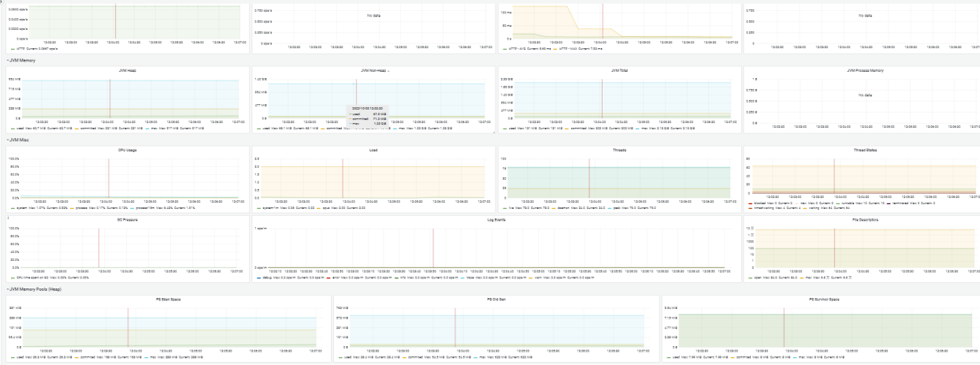Toggle the trace series in Log Events legend

(471, 277)
